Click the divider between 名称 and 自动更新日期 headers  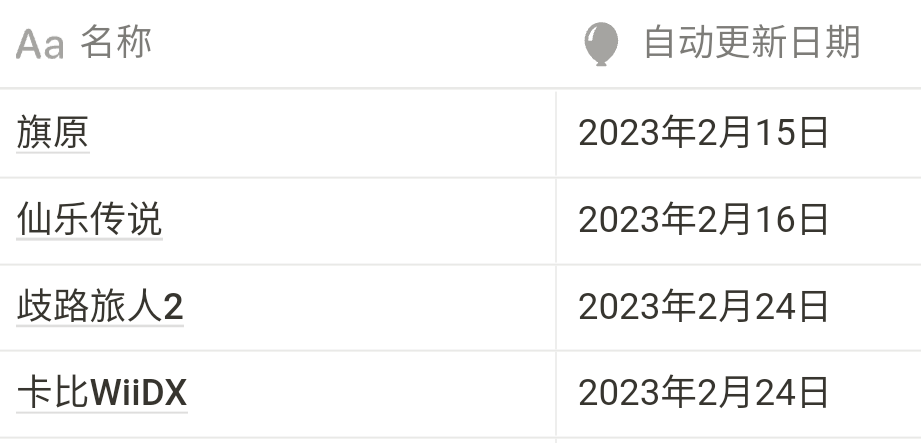[556, 44]
